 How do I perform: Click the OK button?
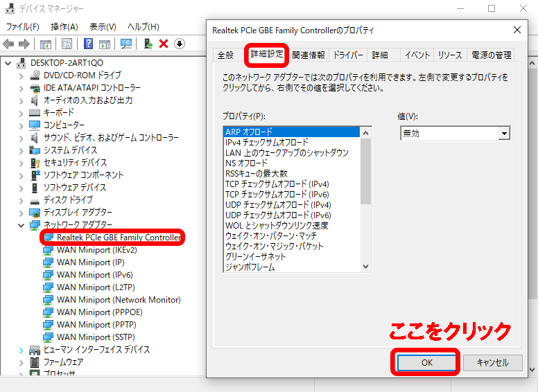tap(426, 362)
